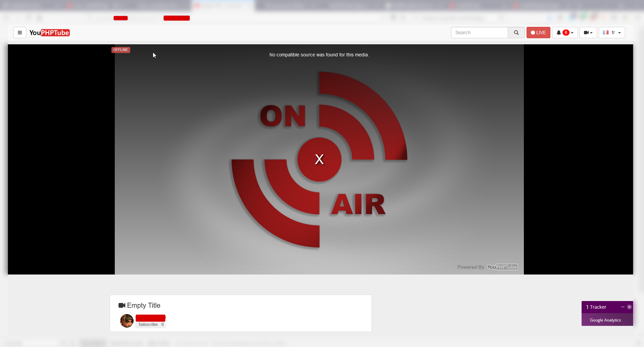The width and height of the screenshot is (644, 347).
Task: Open the video camera upload dropdown
Action: [x=588, y=33]
